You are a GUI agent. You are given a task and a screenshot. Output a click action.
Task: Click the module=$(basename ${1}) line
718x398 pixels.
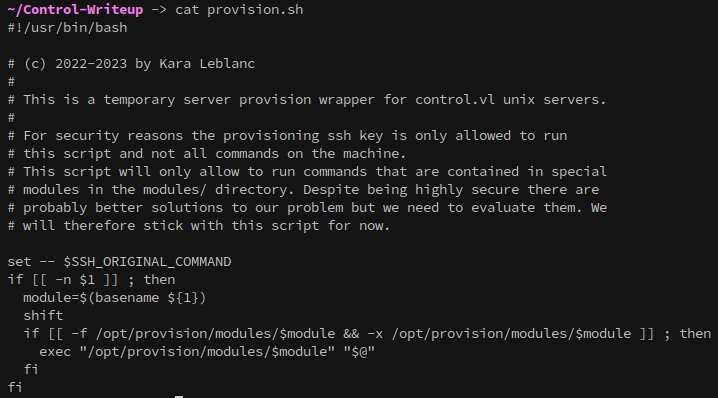[x=115, y=298]
